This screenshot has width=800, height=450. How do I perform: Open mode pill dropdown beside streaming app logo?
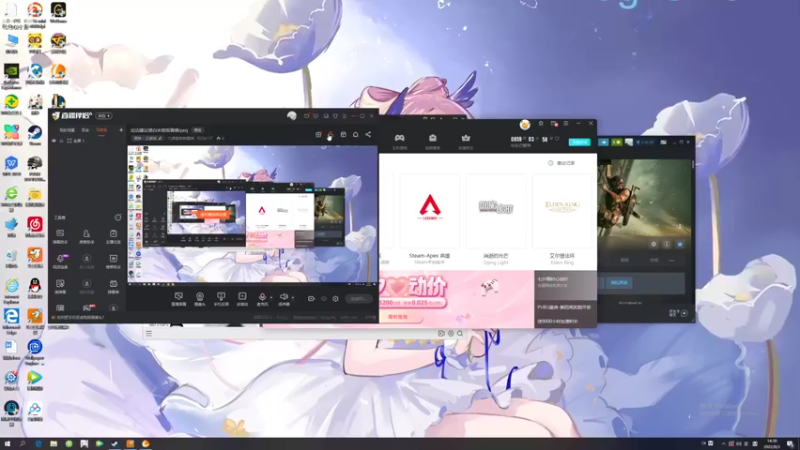(x=104, y=116)
